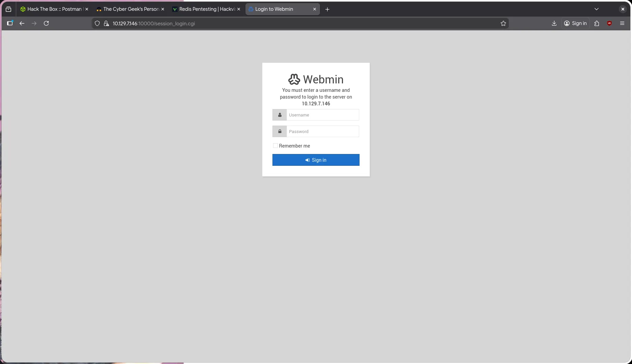632x364 pixels.
Task: Check Remember me before signing in
Action: 275,146
